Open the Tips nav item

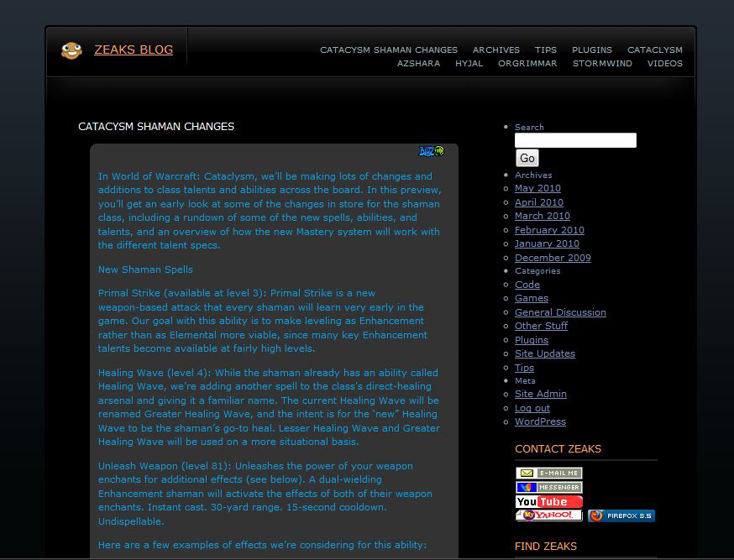point(546,50)
